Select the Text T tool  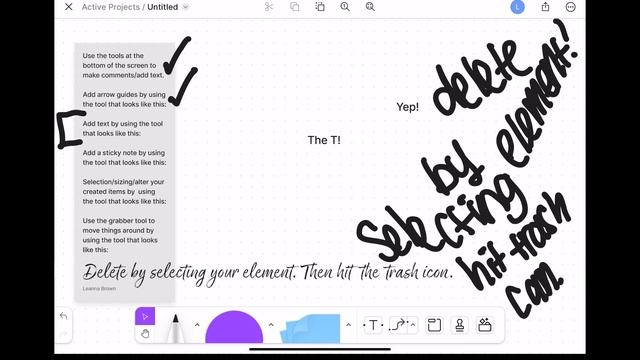click(x=373, y=325)
